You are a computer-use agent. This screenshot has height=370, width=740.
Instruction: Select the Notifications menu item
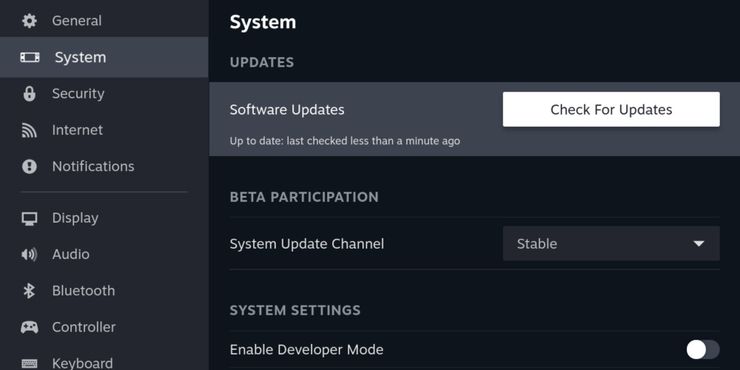coord(93,166)
